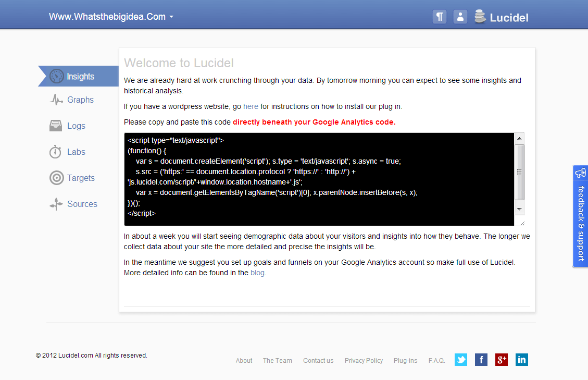The height and width of the screenshot is (380, 588).
Task: Open the Sources section
Action: [82, 204]
